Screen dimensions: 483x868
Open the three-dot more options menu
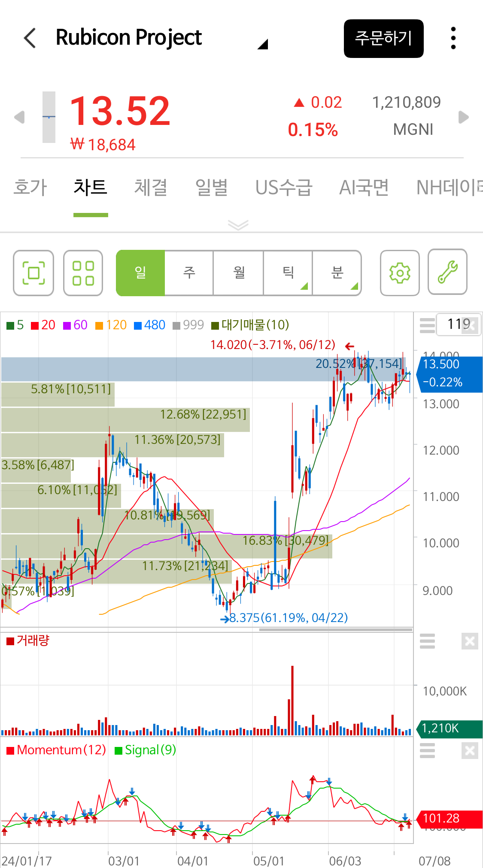pos(453,38)
